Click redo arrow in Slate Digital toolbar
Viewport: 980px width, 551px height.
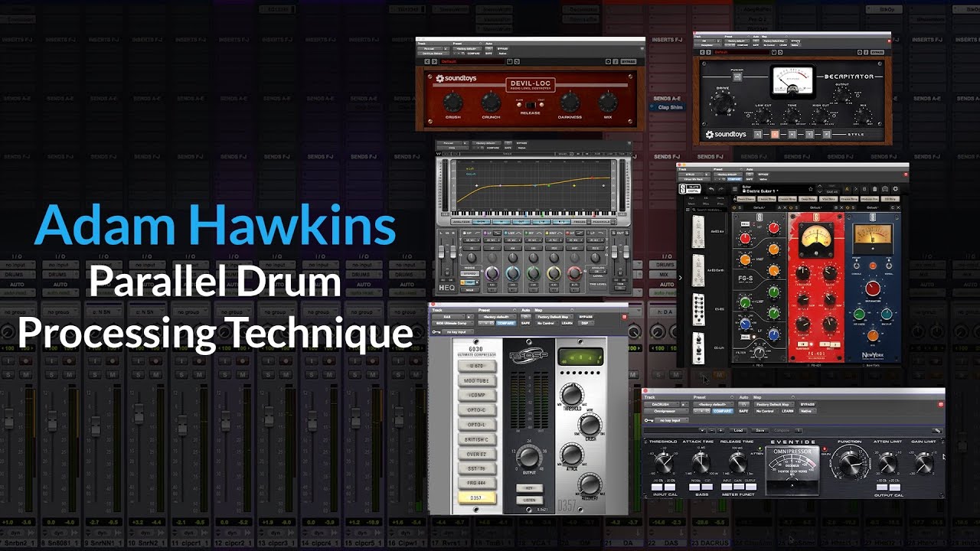[x=721, y=189]
